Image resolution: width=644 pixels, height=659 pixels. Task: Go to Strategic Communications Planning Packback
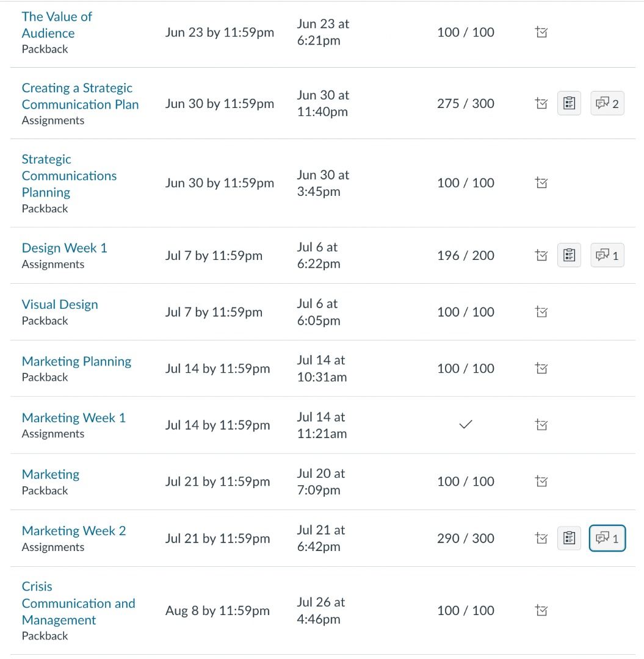point(69,176)
